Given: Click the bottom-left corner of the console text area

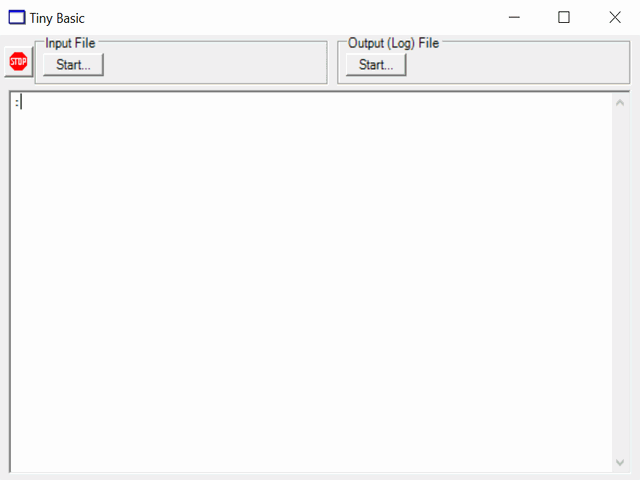Looking at the screenshot, I should [16, 467].
